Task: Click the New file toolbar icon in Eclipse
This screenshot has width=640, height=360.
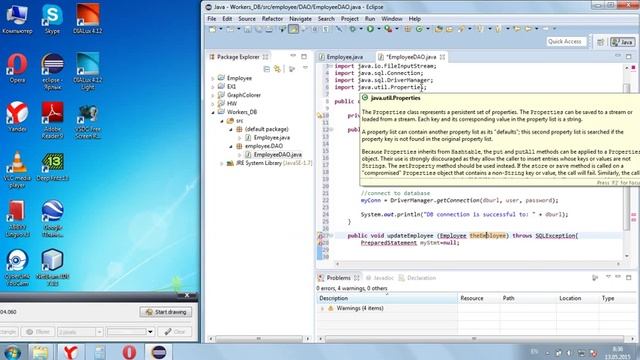Action: [x=213, y=29]
